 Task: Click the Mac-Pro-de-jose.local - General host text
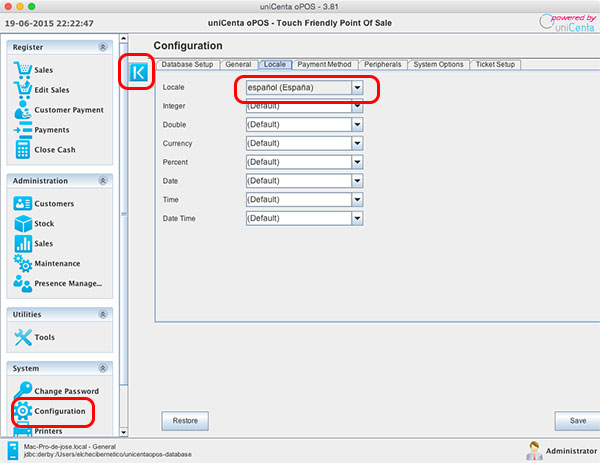70,447
